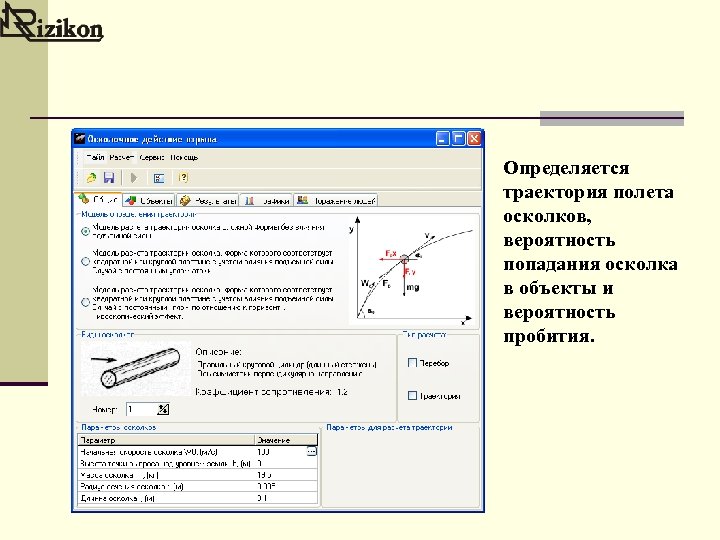The height and width of the screenshot is (540, 720).
Task: Save using the floppy disk toolbar icon
Action: point(109,178)
